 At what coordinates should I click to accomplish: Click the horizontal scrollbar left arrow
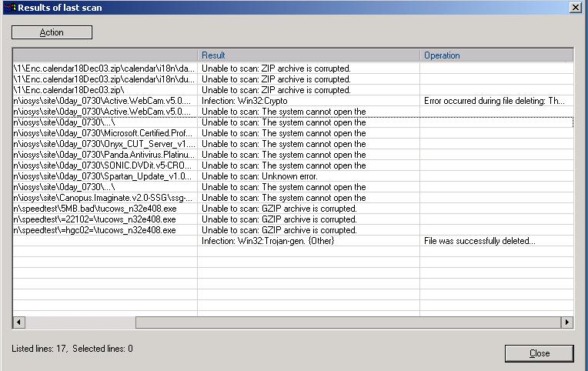pos(19,323)
